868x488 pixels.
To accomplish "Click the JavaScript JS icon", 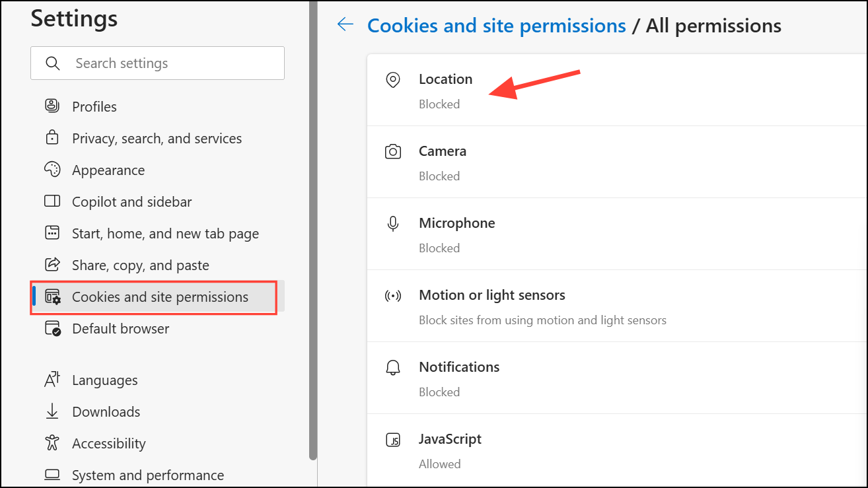I will 393,440.
